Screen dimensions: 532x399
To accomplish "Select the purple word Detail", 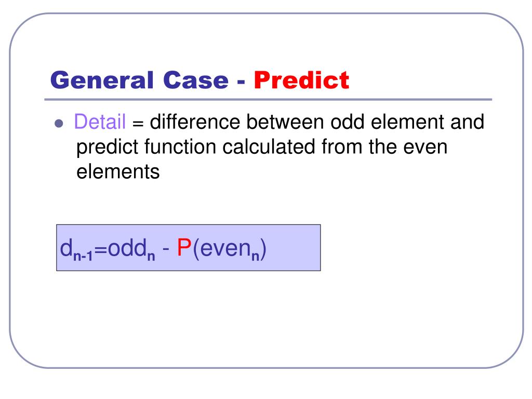I will point(100,122).
